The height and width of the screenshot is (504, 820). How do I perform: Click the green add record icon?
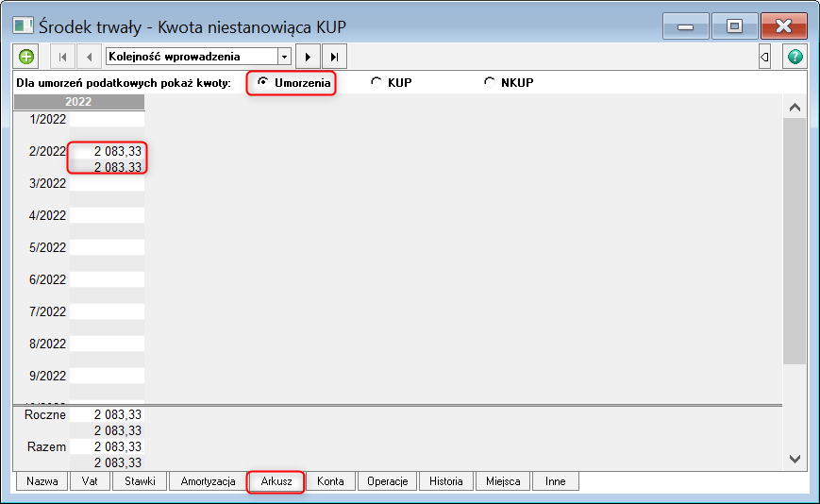pyautogui.click(x=26, y=57)
